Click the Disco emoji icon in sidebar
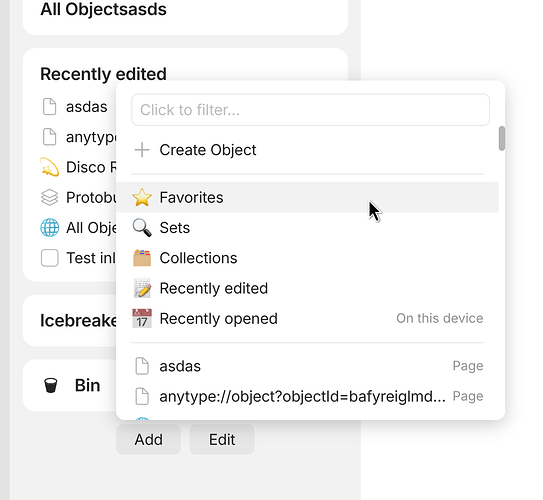 point(49,167)
